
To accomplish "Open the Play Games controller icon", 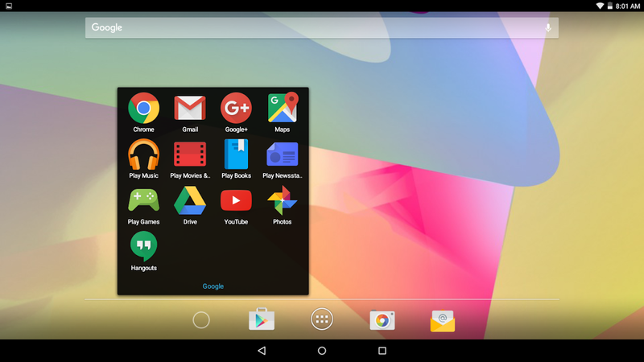I will click(x=143, y=200).
